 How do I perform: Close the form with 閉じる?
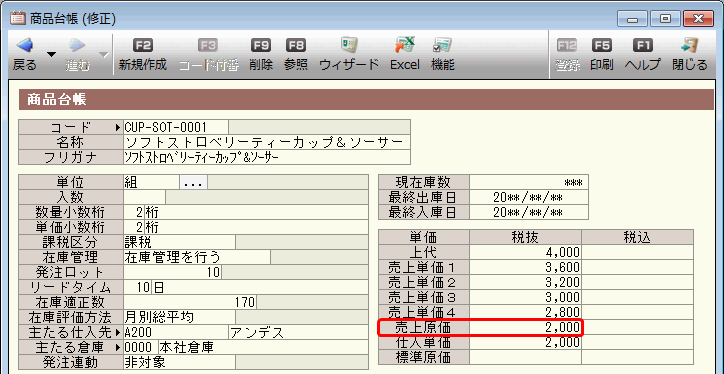[x=690, y=54]
